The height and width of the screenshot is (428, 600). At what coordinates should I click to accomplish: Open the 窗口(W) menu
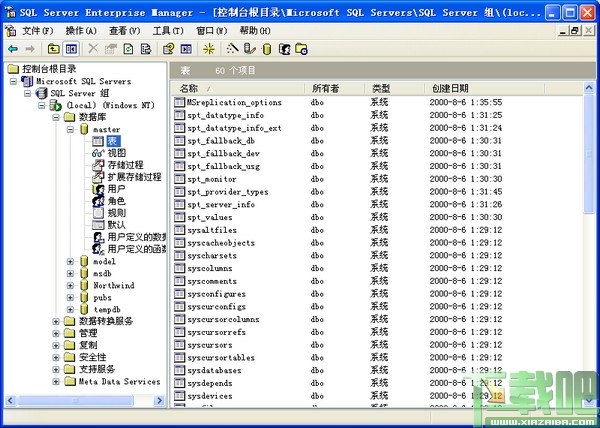click(x=212, y=31)
